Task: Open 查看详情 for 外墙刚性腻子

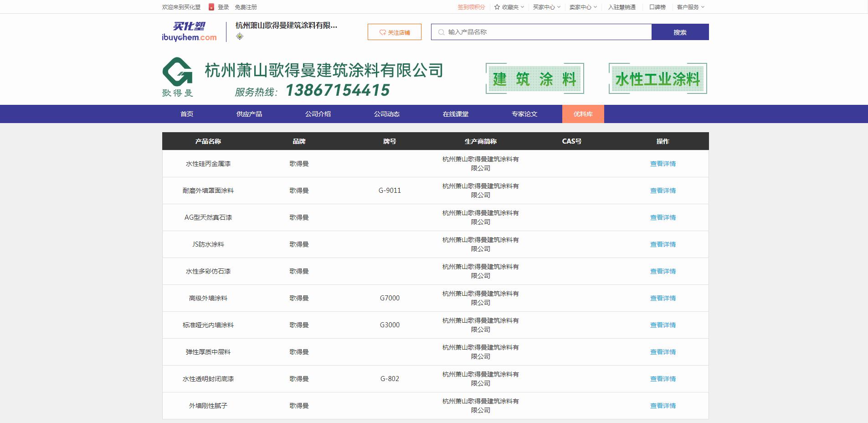Action: [x=663, y=406]
